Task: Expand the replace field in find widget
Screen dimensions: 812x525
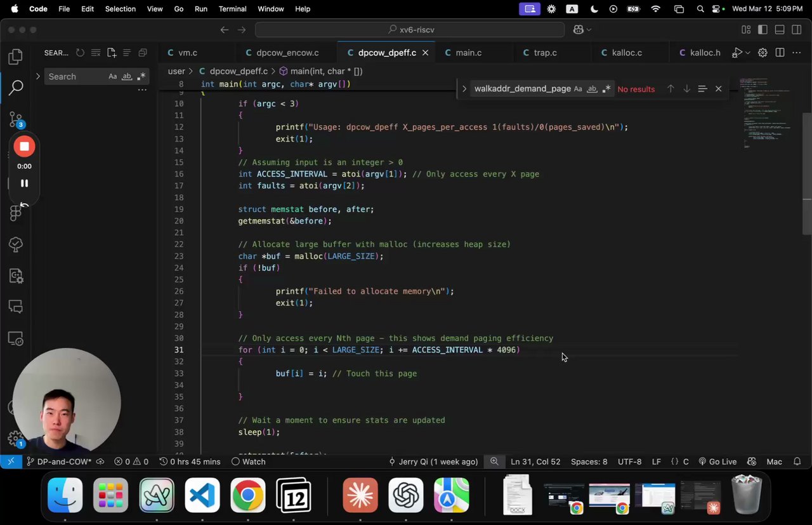Action: [x=464, y=89]
